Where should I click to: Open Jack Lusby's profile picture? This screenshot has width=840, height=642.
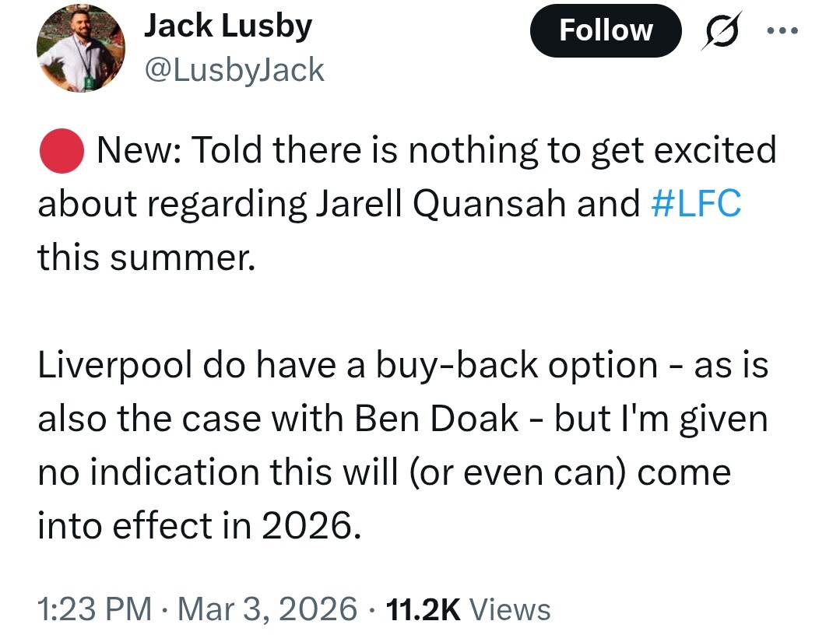81,51
